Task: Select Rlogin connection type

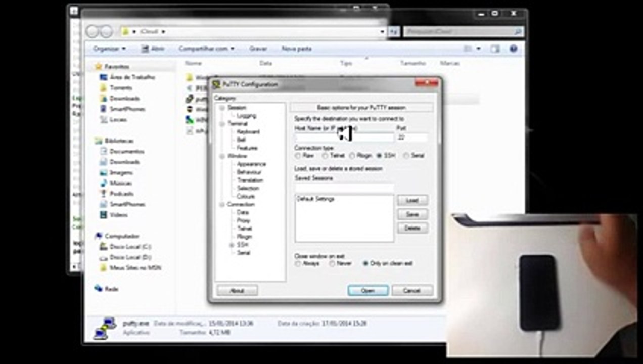Action: click(x=352, y=156)
